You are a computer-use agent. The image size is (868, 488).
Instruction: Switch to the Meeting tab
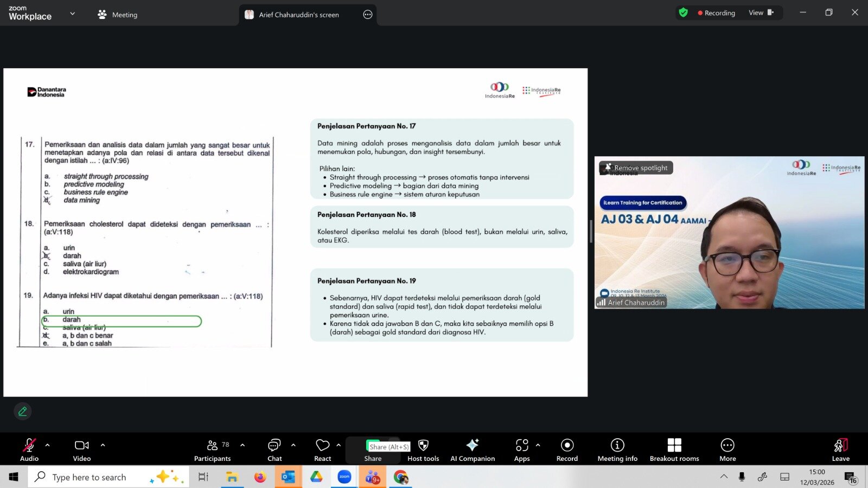click(x=118, y=15)
